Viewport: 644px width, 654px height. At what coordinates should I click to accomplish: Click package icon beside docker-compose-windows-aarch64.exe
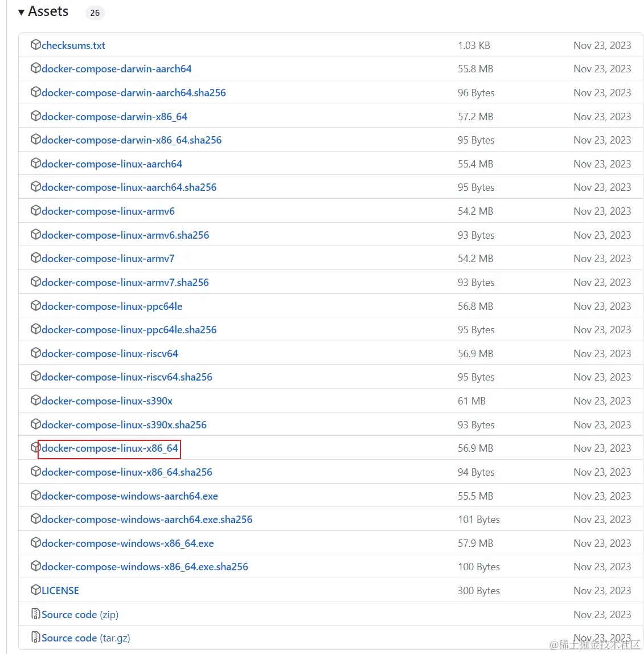tap(36, 495)
